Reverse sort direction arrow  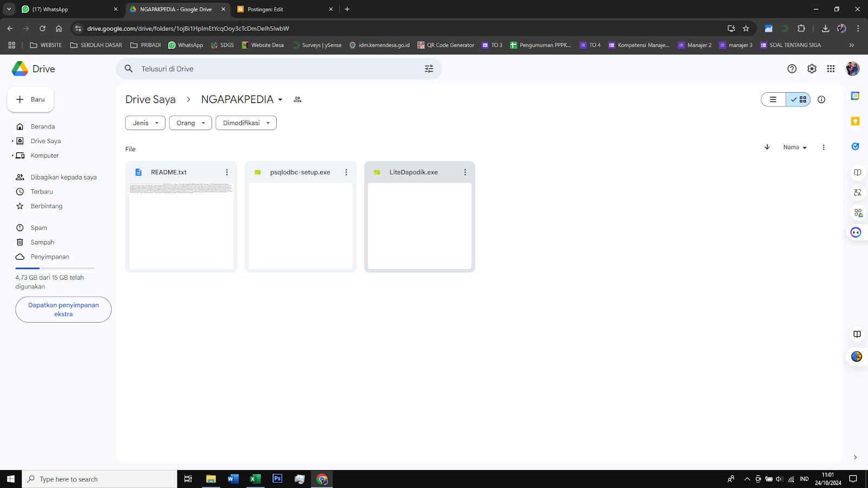[767, 147]
